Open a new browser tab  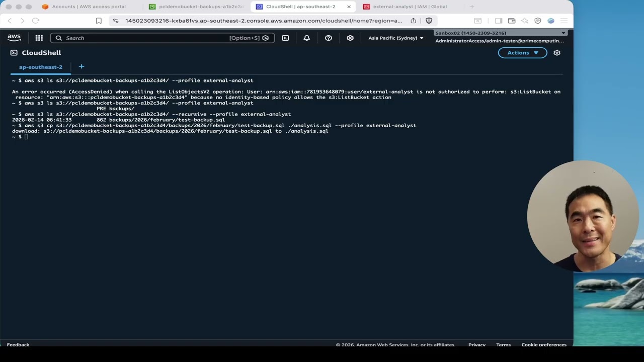click(x=472, y=7)
